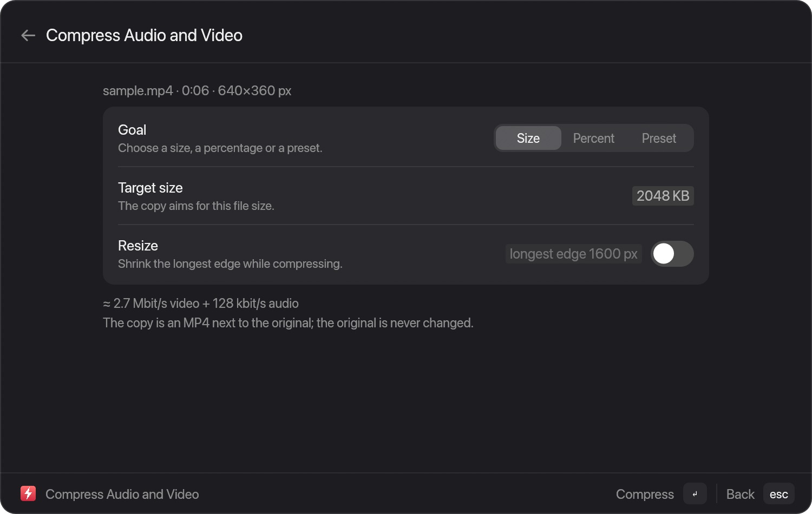Click the 'Goal' label

tap(132, 130)
